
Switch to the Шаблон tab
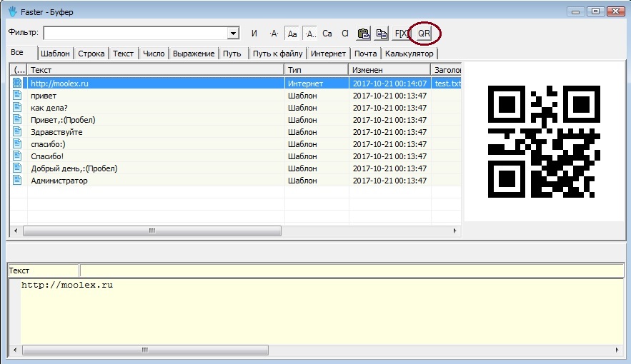[55, 54]
